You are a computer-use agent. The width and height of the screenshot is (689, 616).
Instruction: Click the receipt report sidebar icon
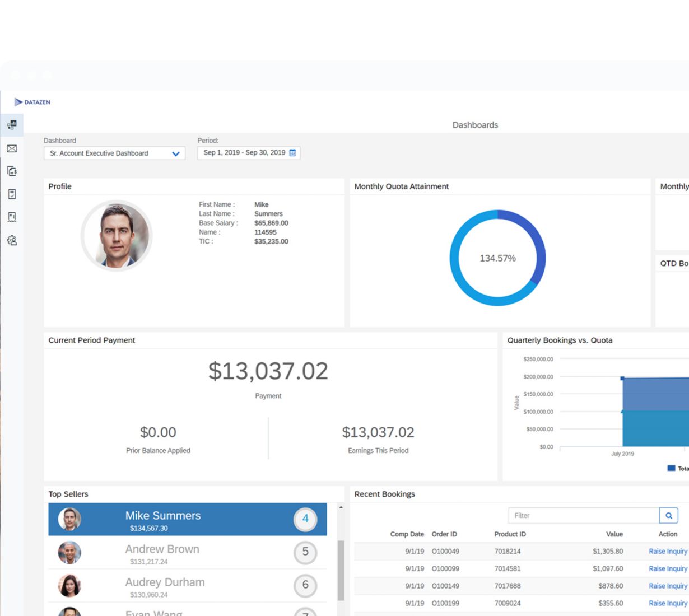12,217
